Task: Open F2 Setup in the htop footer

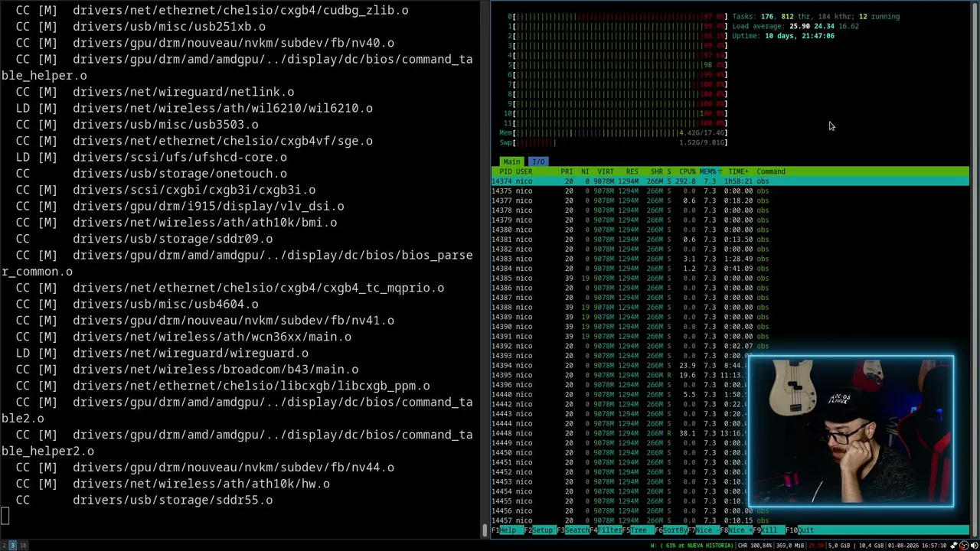Action: [x=539, y=530]
